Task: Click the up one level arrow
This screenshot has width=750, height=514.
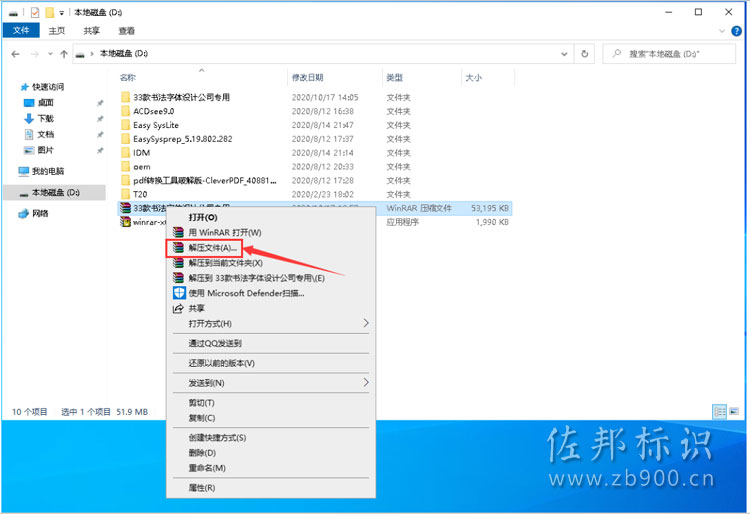Action: [x=64, y=54]
